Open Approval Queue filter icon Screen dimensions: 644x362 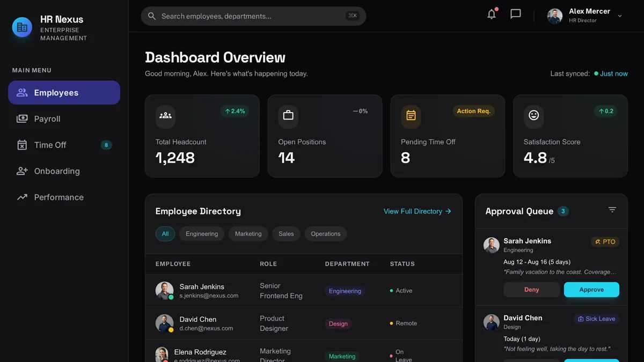pos(612,210)
